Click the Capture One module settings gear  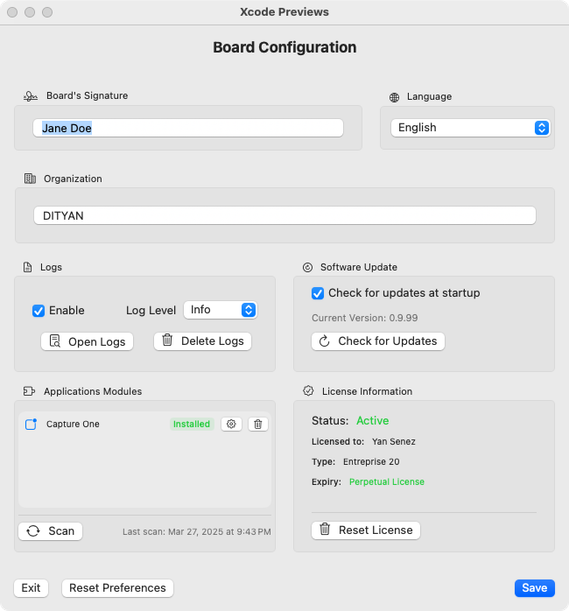pos(231,424)
